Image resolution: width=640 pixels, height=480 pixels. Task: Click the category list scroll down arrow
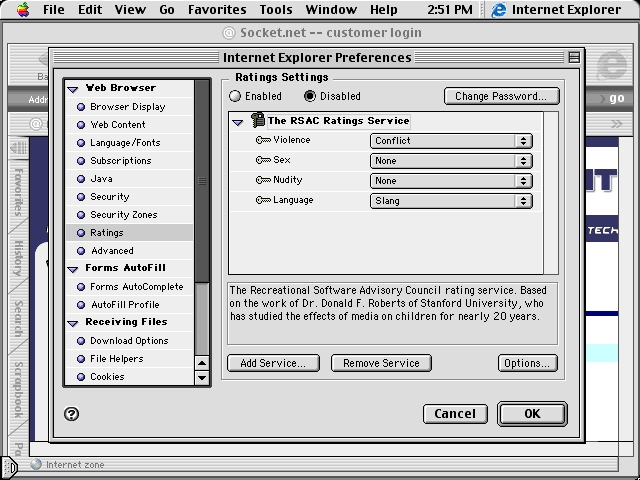click(x=202, y=378)
